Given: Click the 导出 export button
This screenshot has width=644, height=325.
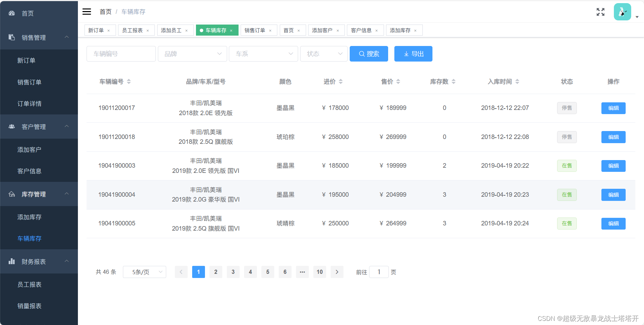Looking at the screenshot, I should [413, 54].
